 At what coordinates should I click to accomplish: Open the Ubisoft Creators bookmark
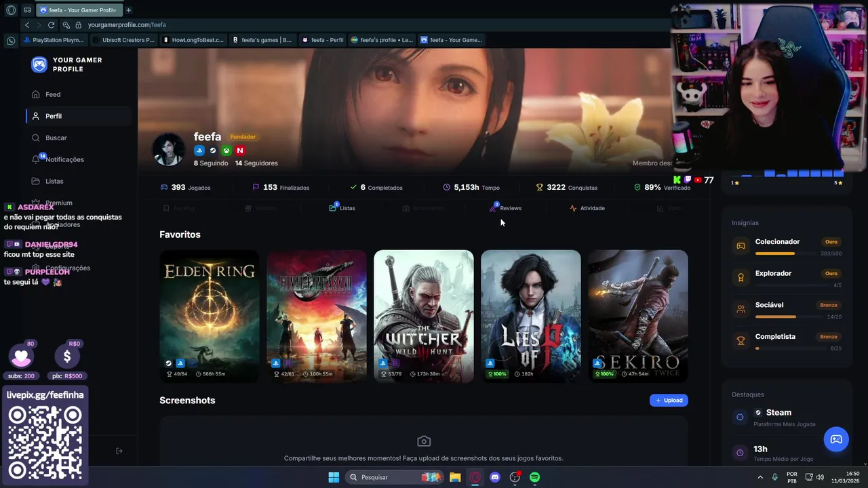tap(123, 40)
